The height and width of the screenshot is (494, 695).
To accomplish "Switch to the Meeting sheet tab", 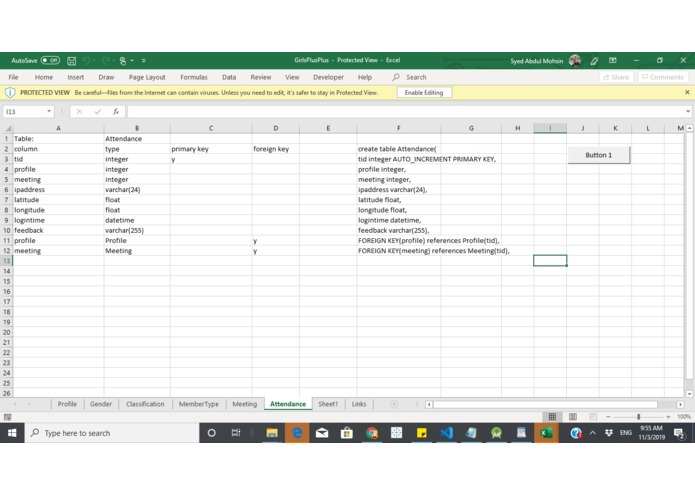I will [245, 404].
